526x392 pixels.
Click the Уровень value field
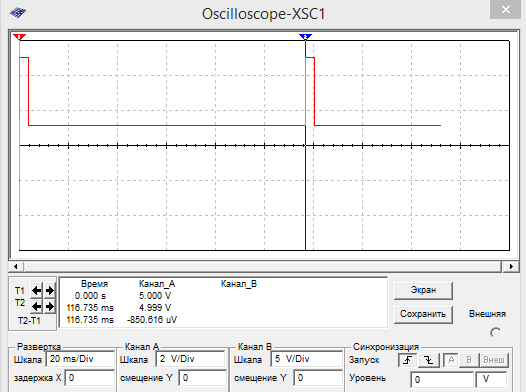click(442, 380)
